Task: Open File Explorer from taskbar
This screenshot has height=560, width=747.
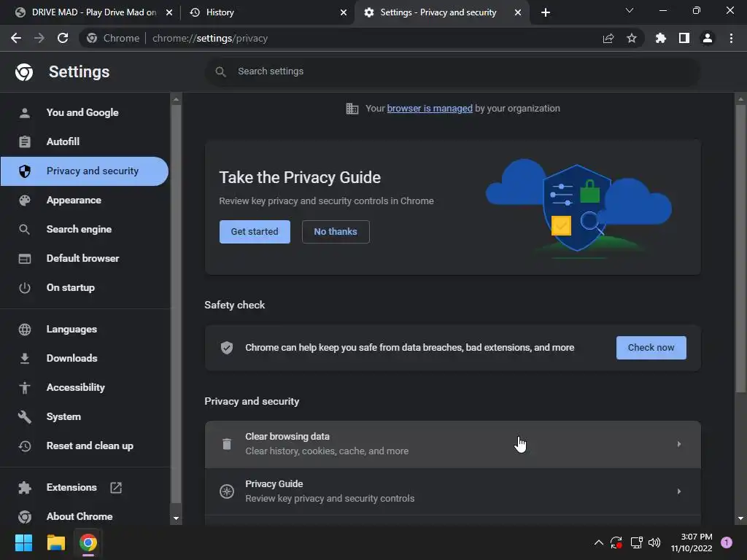Action: (x=55, y=542)
